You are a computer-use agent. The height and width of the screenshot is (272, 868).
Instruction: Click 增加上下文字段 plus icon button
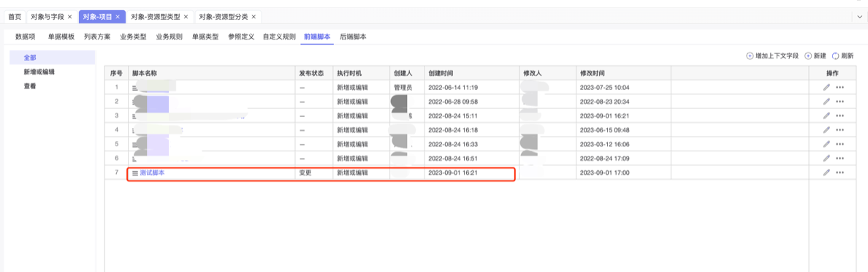[x=750, y=56]
